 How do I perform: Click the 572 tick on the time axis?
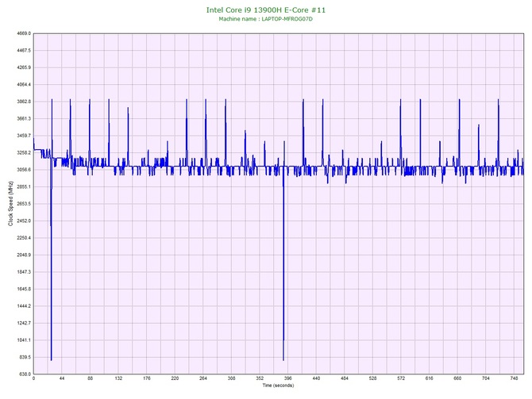401,378
